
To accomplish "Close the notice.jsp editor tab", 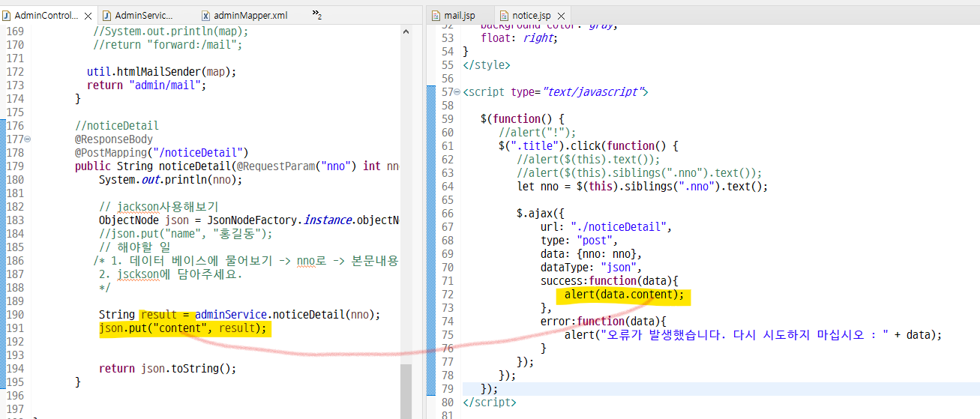I will (x=561, y=16).
